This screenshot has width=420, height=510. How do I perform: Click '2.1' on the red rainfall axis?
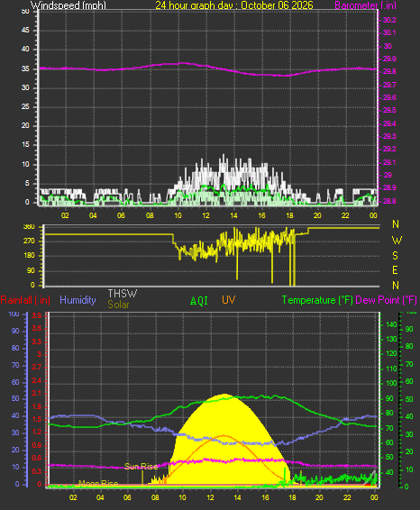coord(37,393)
